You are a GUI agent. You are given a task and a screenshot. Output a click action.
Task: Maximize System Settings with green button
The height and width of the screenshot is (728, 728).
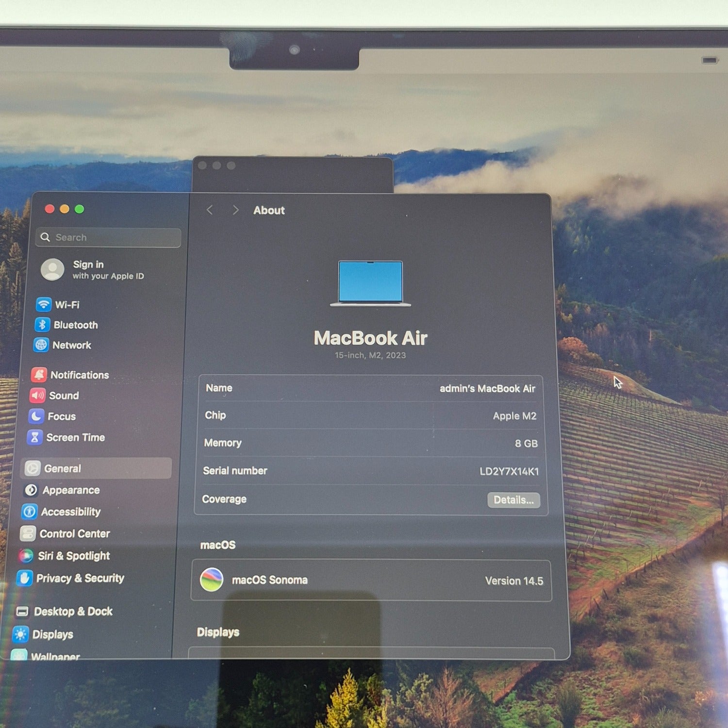(x=80, y=209)
